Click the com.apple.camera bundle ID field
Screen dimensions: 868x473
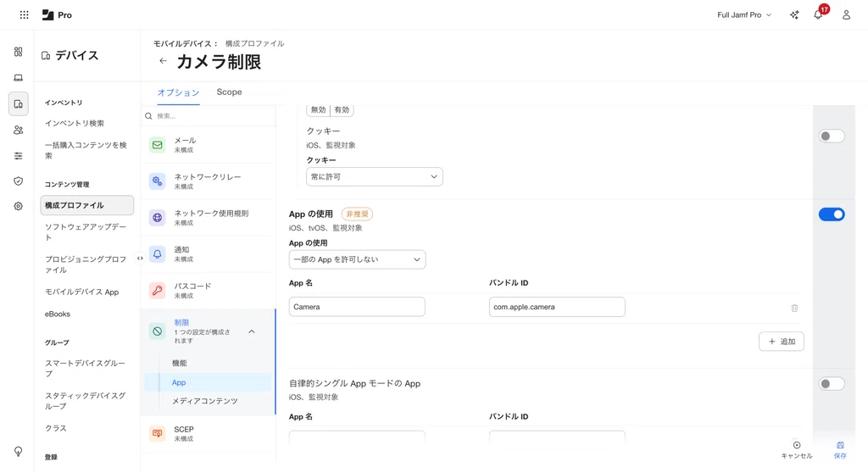tap(557, 307)
